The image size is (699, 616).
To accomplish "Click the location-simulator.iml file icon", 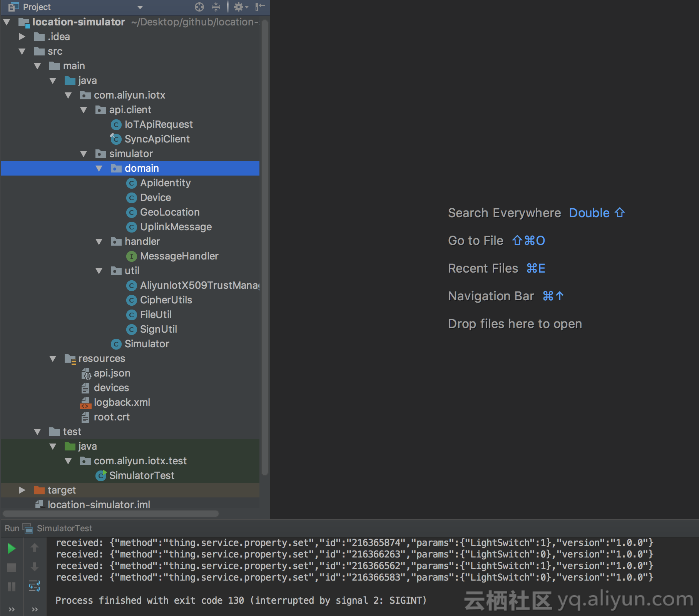I will [x=39, y=504].
